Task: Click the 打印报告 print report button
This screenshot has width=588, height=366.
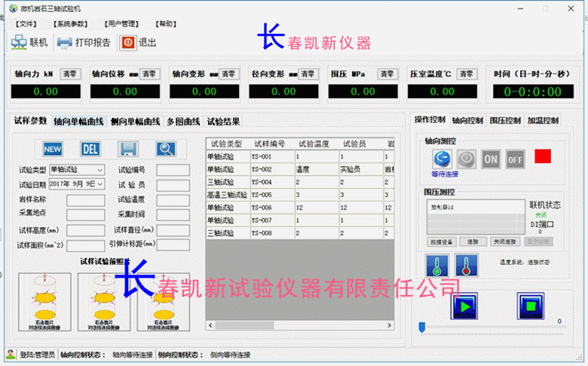Action: [84, 42]
